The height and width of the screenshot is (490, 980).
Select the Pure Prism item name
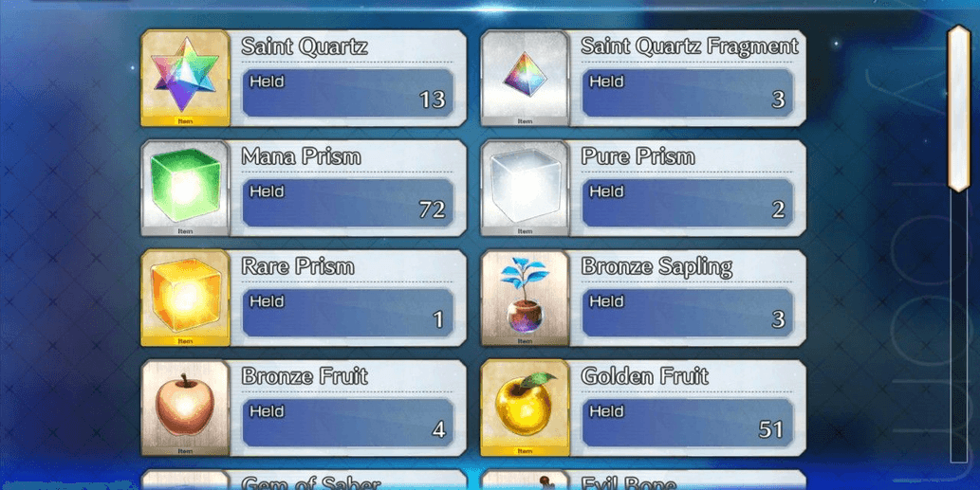638,156
